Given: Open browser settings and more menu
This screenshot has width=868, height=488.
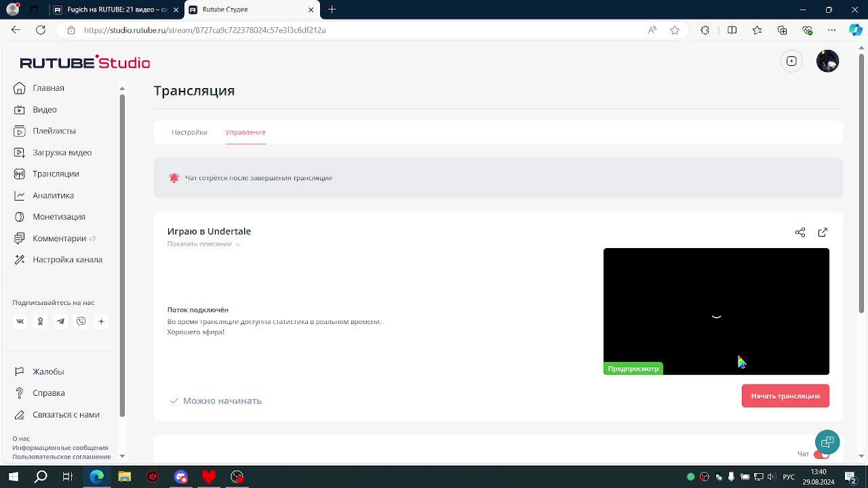Looking at the screenshot, I should (832, 30).
